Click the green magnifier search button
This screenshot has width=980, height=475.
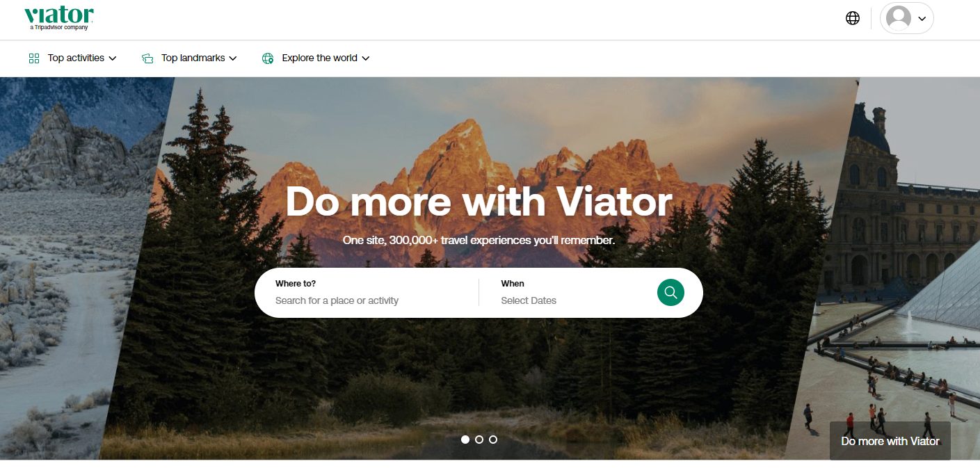[670, 292]
